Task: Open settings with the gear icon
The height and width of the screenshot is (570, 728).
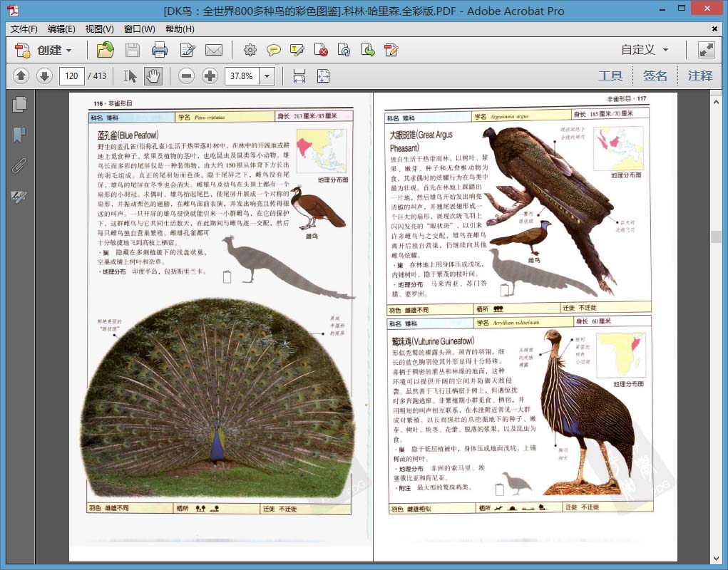Action: 250,50
